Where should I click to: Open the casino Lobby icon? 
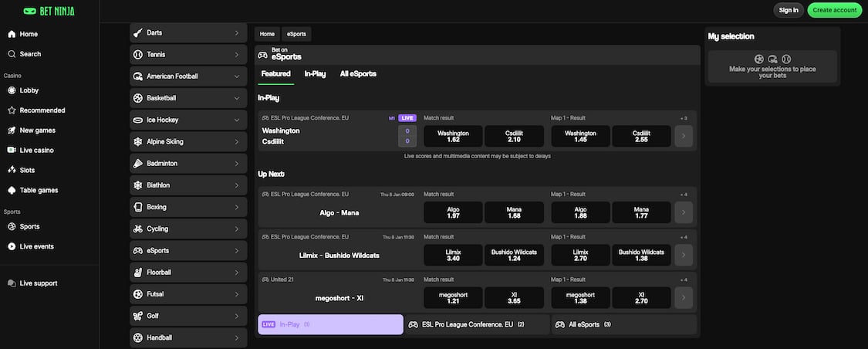[x=12, y=90]
